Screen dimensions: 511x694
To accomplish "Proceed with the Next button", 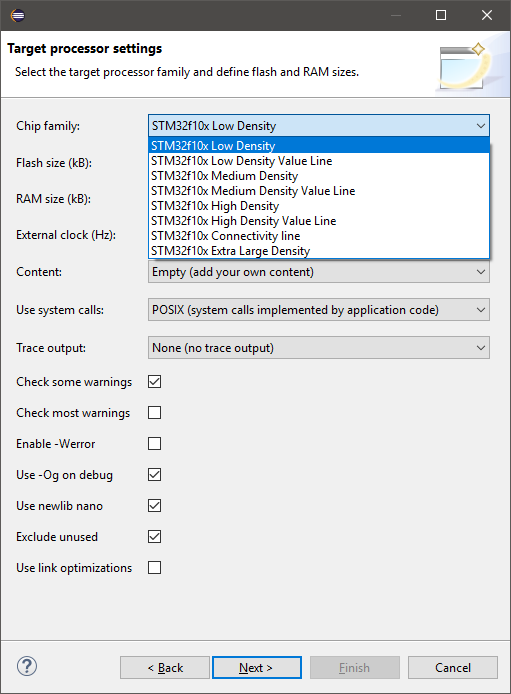I will (257, 667).
